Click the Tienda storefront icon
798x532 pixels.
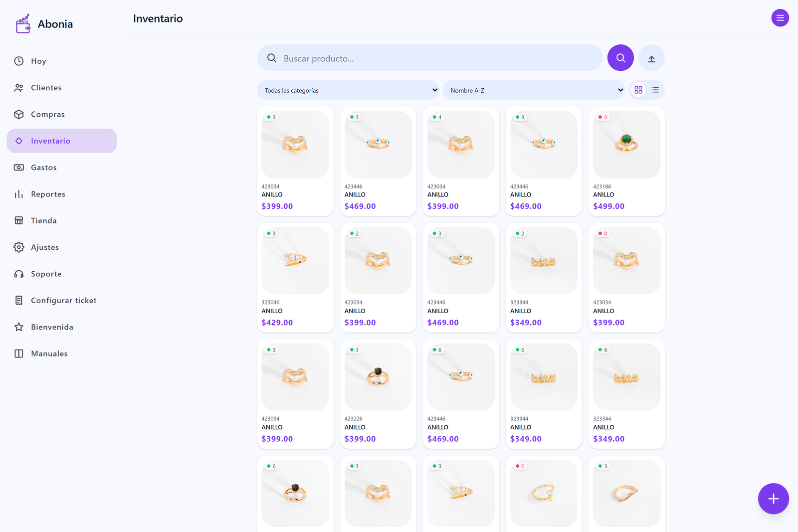coord(19,220)
